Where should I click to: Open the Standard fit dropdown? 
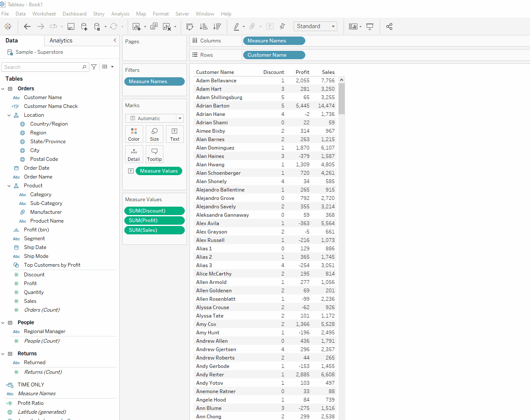pos(315,26)
